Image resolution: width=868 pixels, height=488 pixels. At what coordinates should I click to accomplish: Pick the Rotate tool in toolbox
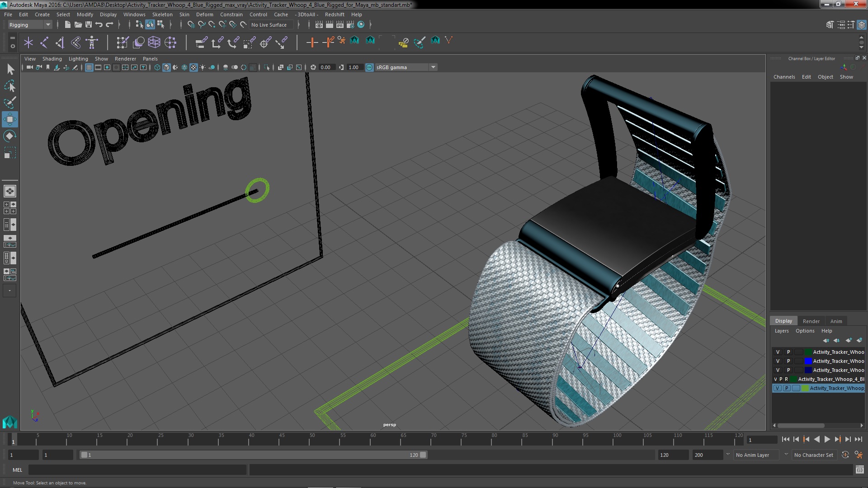click(x=10, y=136)
